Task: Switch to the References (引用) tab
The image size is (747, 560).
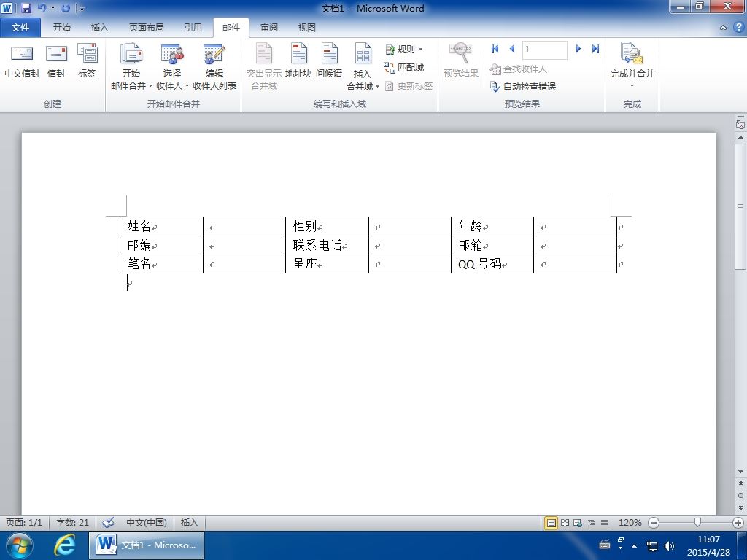Action: click(x=193, y=28)
